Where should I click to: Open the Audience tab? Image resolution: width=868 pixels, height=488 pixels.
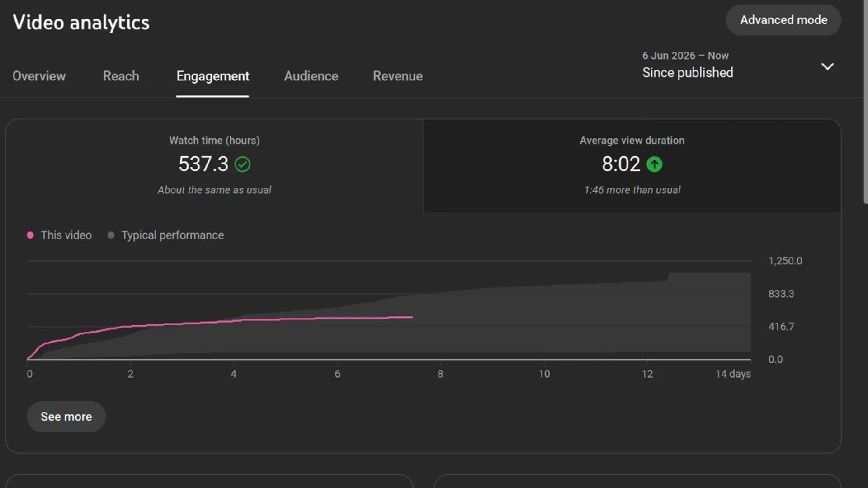(311, 76)
